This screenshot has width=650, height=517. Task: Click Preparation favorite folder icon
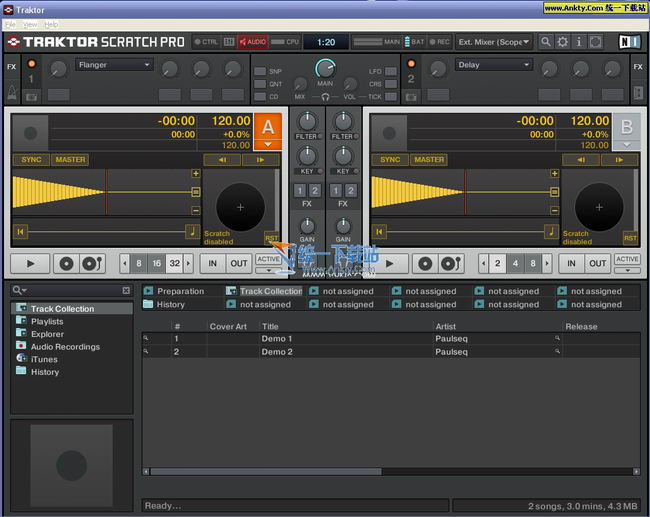coord(148,291)
